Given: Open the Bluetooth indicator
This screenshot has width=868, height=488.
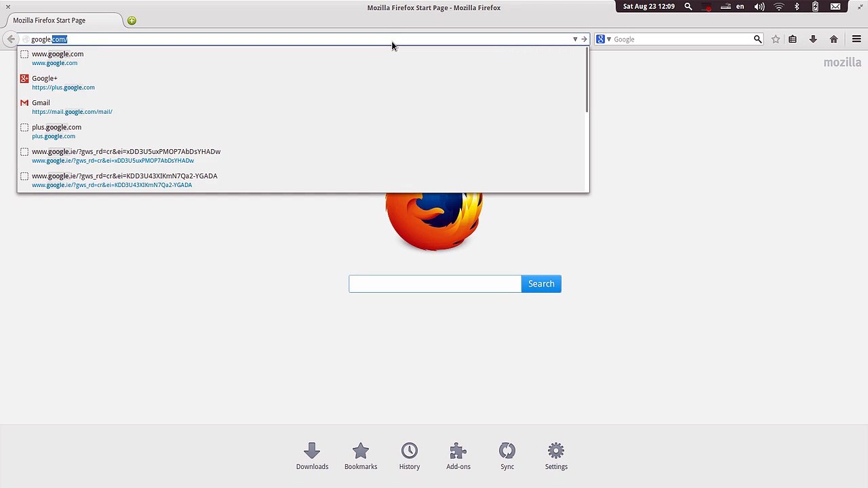Looking at the screenshot, I should 797,7.
